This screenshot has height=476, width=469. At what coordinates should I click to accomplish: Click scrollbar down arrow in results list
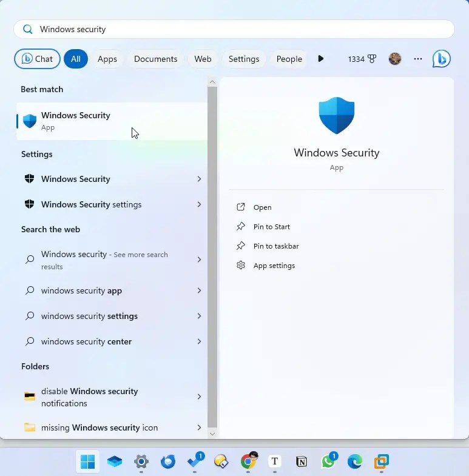coord(212,434)
